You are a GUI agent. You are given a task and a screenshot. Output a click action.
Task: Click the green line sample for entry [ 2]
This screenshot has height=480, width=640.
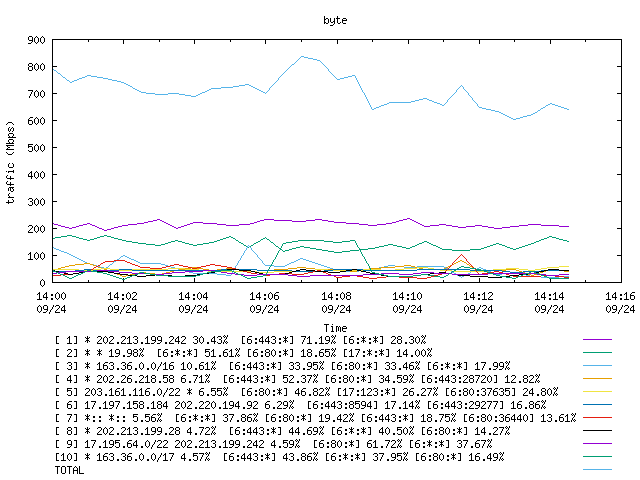(x=598, y=352)
